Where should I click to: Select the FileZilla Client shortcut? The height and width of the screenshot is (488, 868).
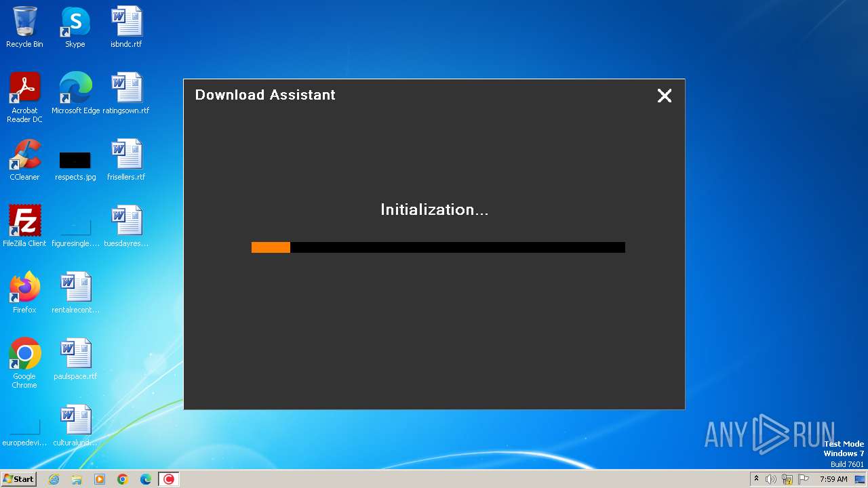coord(24,227)
